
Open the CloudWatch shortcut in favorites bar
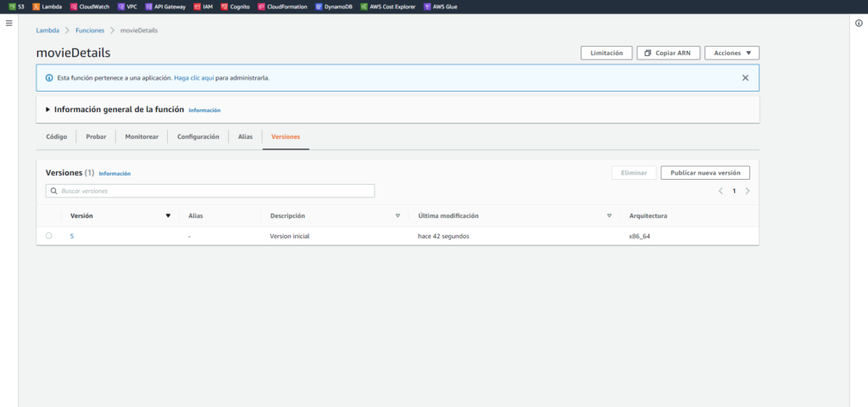(75, 6)
